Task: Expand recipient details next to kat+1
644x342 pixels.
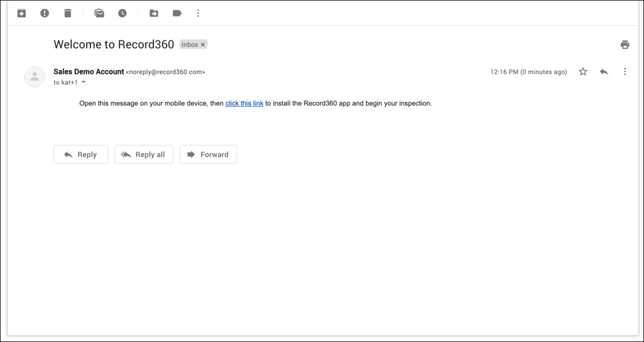Action: tap(84, 83)
